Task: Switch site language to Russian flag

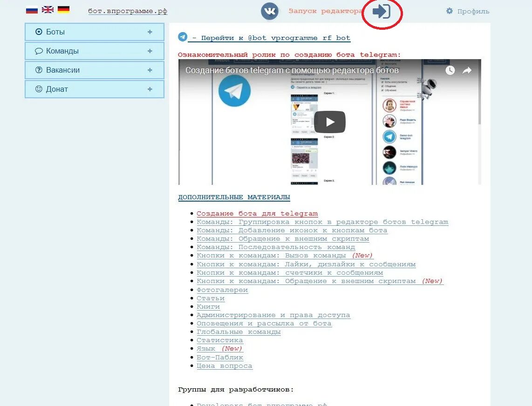Action: pyautogui.click(x=32, y=10)
